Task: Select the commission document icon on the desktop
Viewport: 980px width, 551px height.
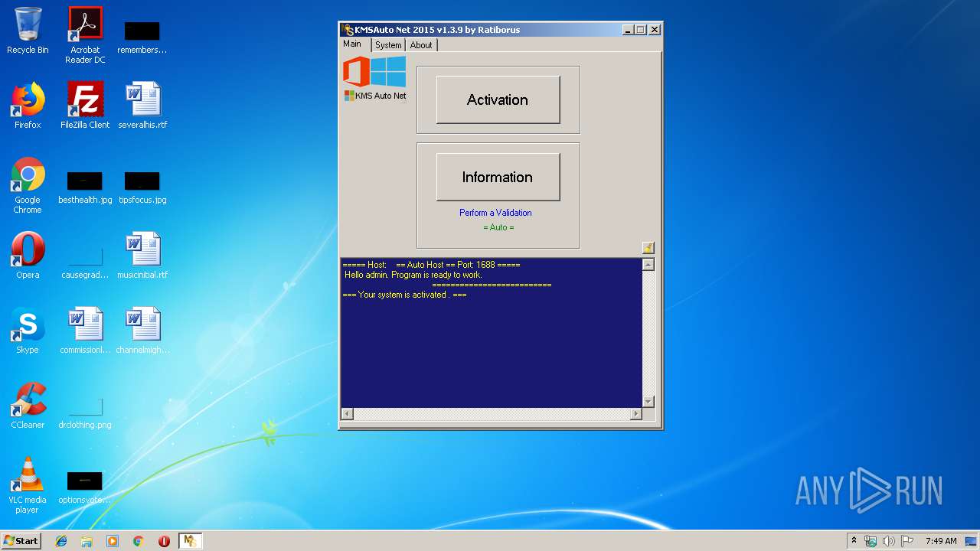Action: pos(85,331)
